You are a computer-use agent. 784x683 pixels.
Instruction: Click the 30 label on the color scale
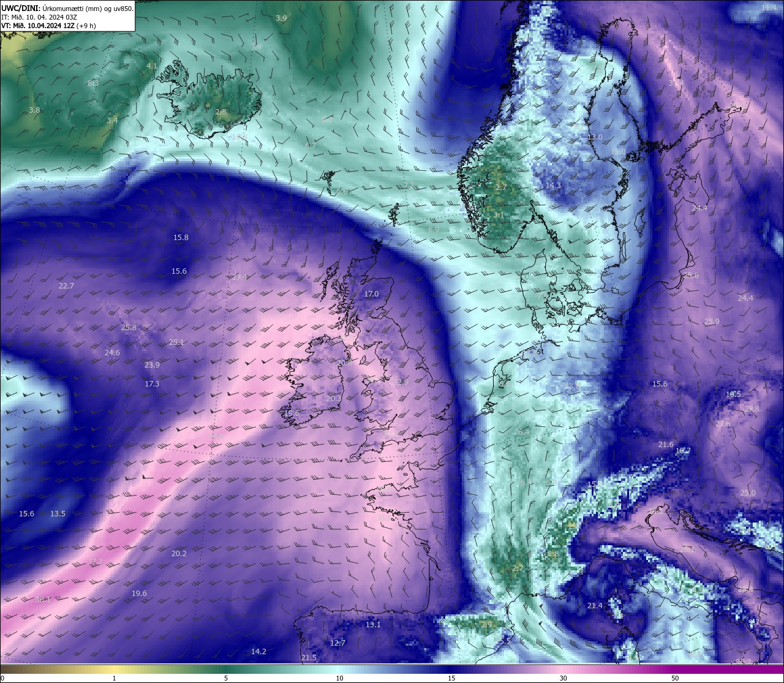pos(563,678)
